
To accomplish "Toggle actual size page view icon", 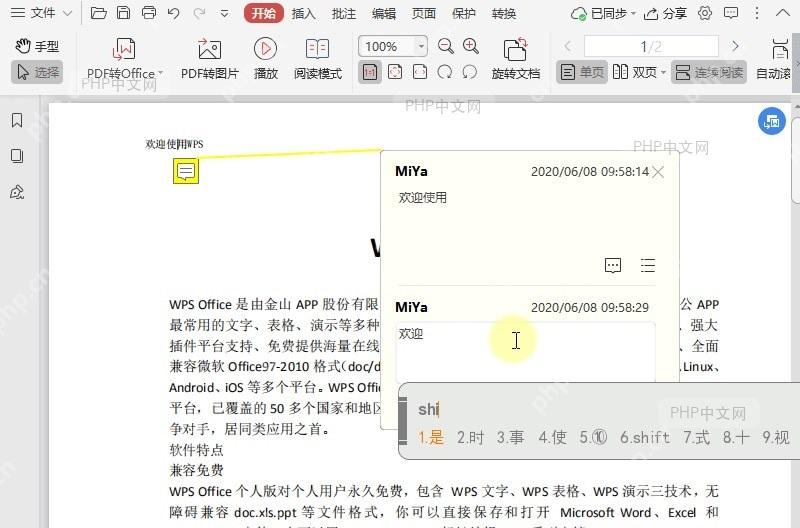I will 370,72.
